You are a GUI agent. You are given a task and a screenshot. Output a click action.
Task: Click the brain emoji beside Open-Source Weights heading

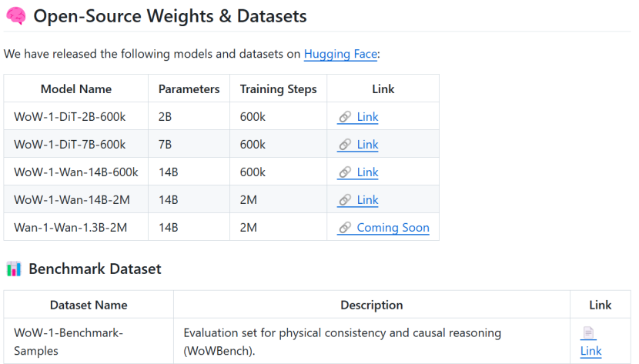[15, 15]
